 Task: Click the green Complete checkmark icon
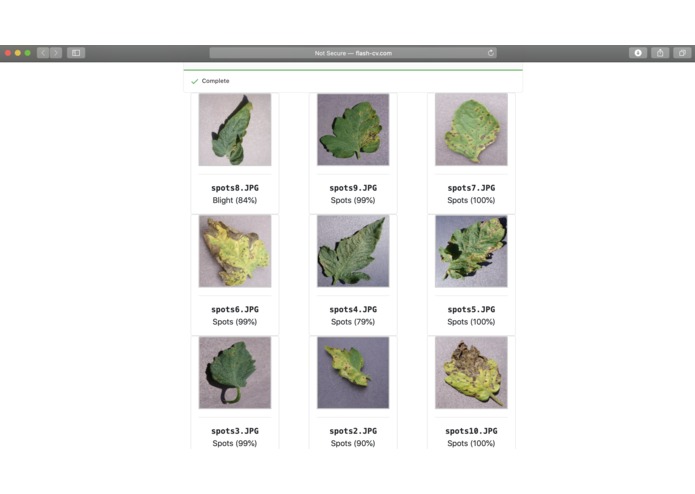click(x=194, y=81)
